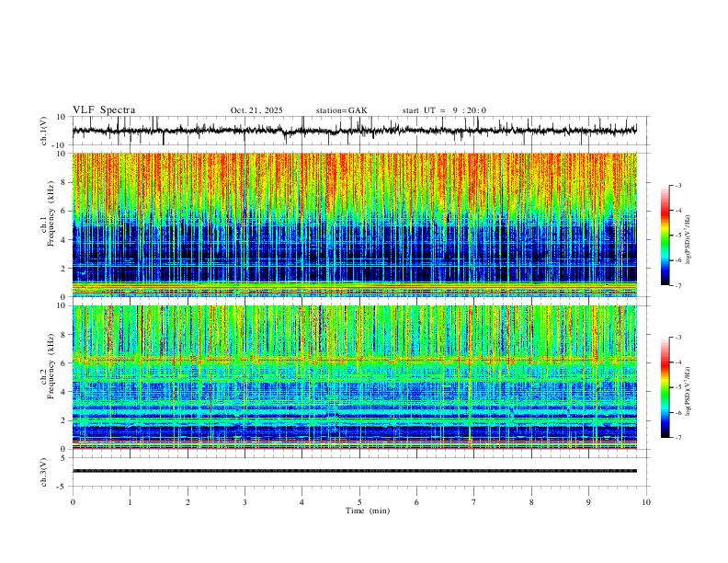Image resolution: width=728 pixels, height=563 pixels.
Task: Click inside the ch.2 spectrogram panel
Action: coord(355,377)
